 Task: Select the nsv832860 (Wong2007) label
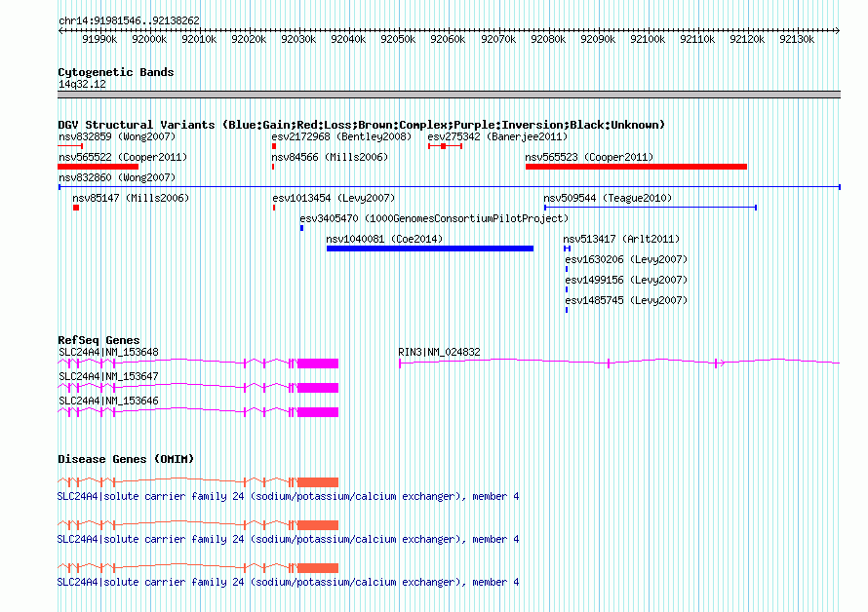click(x=117, y=177)
